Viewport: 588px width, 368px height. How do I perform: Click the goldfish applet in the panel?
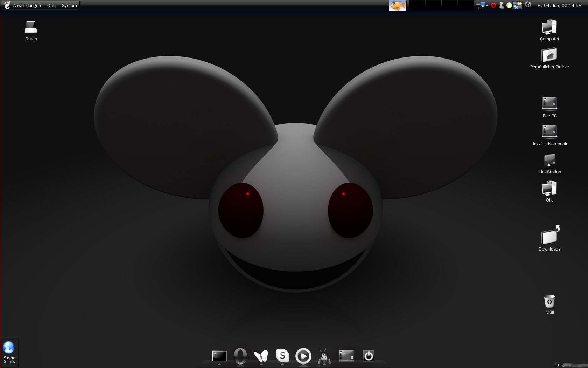[397, 5]
